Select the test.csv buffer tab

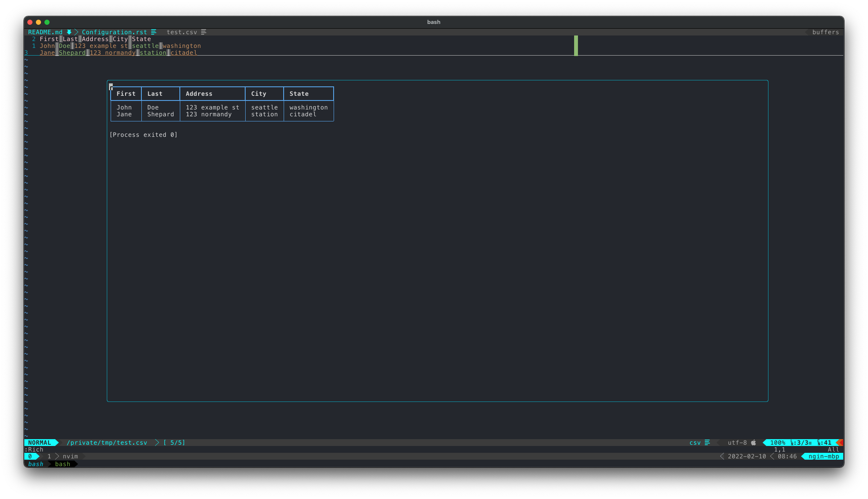[x=182, y=32]
